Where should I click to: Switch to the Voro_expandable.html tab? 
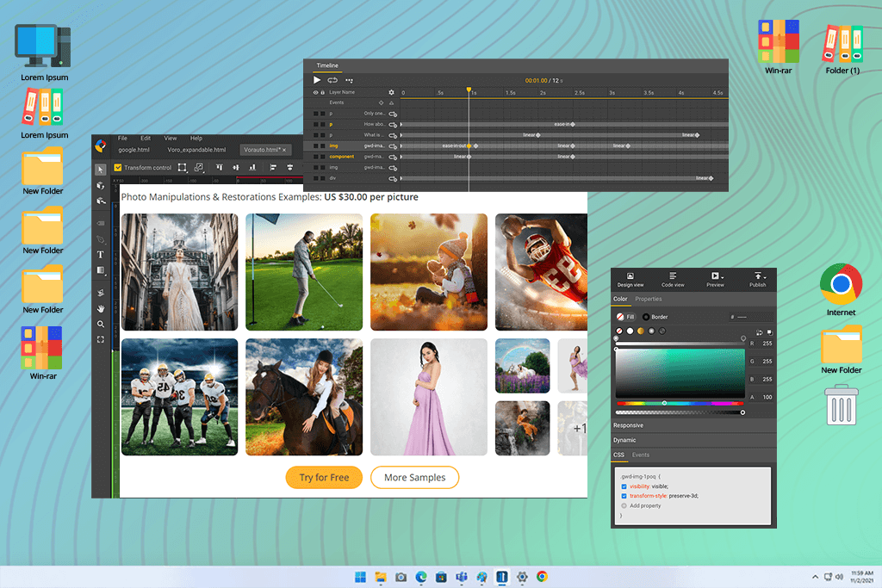[x=196, y=150]
